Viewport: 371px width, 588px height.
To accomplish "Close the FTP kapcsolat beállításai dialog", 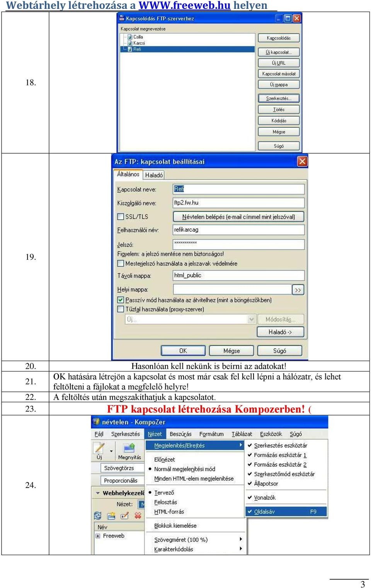I will tap(302, 161).
